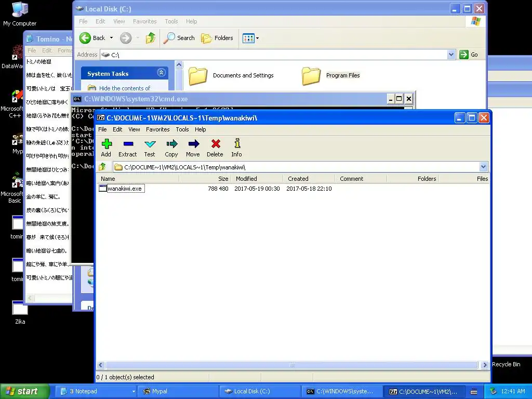Click Comment column header in 7-Zip
The width and height of the screenshot is (532, 399).
[x=362, y=179]
